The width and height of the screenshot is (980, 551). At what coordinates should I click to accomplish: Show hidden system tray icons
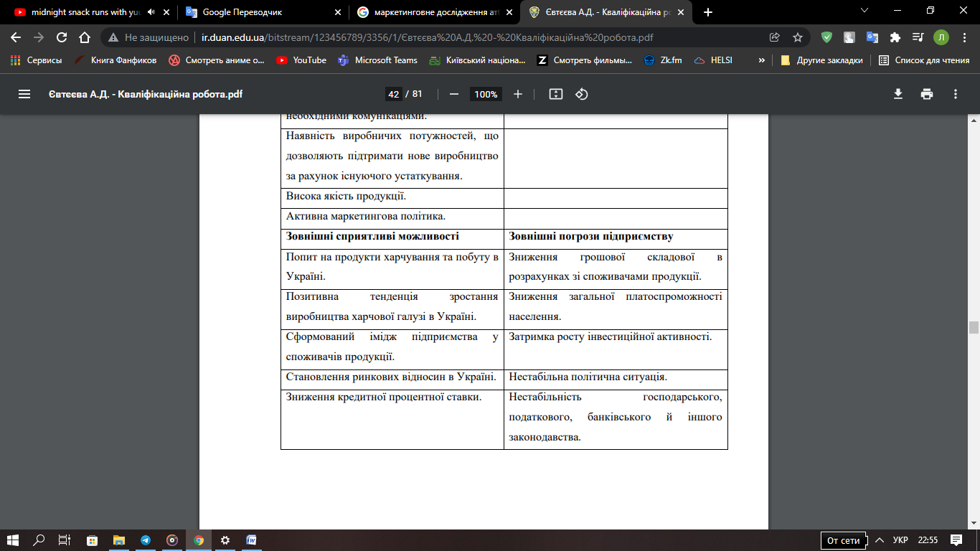[x=879, y=540]
